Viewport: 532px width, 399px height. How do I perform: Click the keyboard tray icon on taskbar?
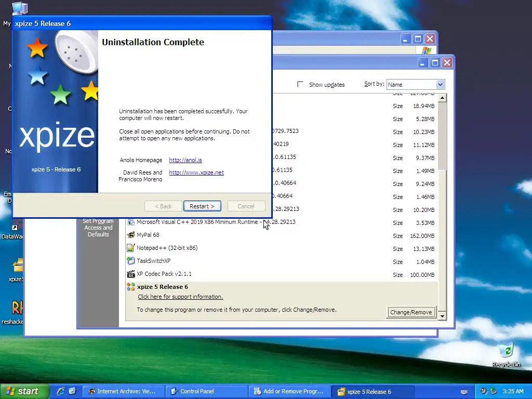coord(464,392)
